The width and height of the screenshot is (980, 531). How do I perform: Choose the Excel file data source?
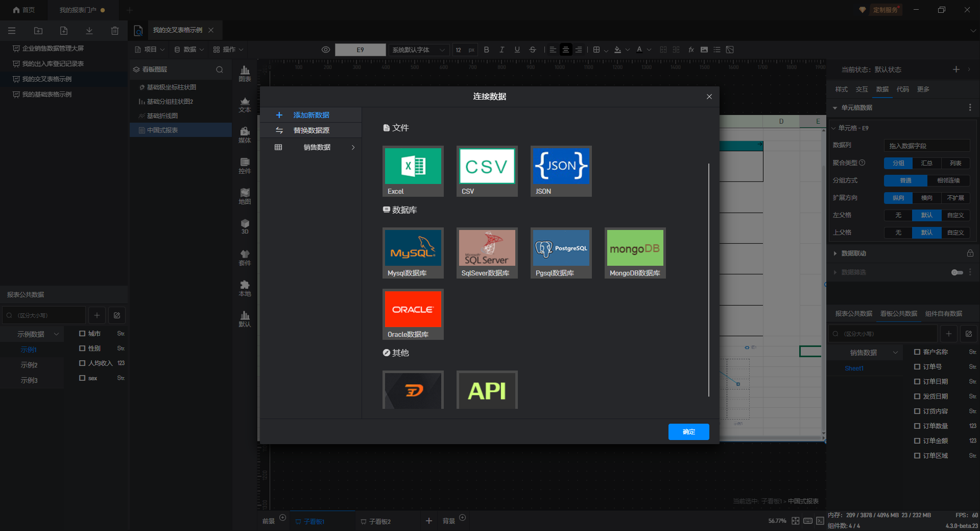coord(413,171)
